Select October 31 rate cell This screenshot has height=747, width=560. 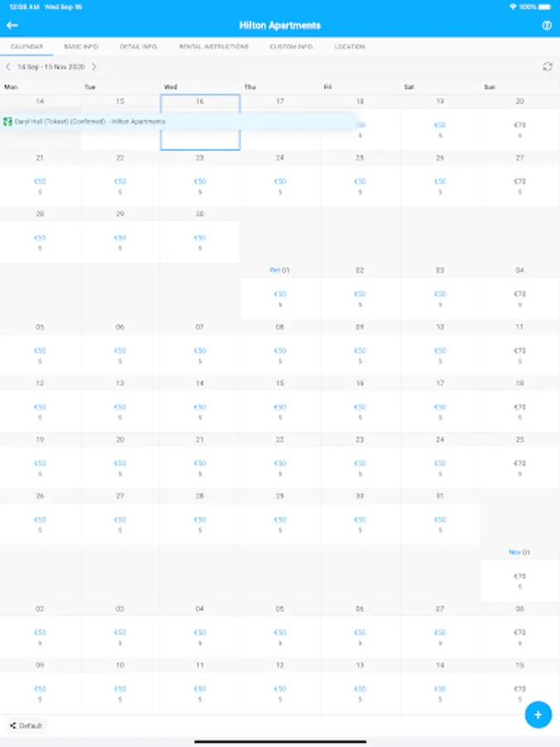coord(440,524)
